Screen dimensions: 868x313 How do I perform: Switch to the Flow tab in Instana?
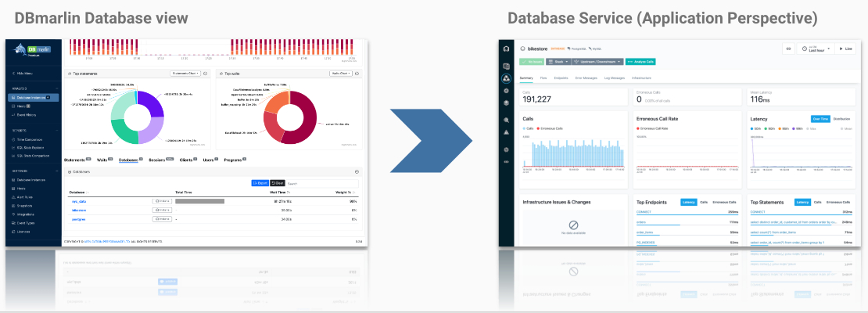point(543,78)
